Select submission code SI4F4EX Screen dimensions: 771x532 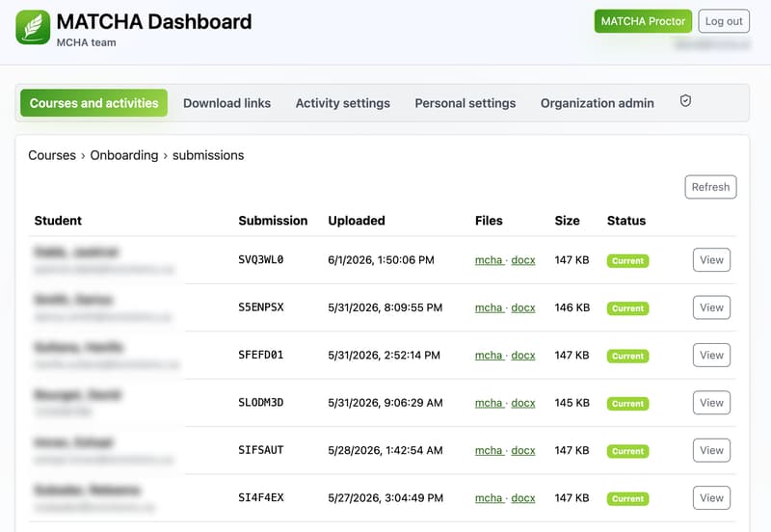[261, 498]
